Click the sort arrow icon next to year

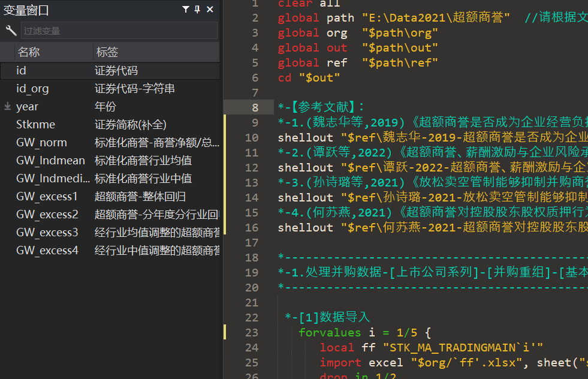(x=8, y=107)
